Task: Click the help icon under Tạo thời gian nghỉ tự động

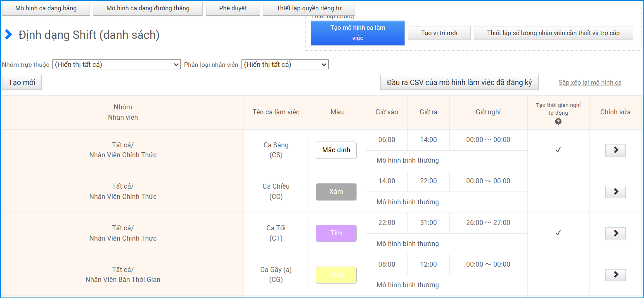Action: [x=558, y=121]
